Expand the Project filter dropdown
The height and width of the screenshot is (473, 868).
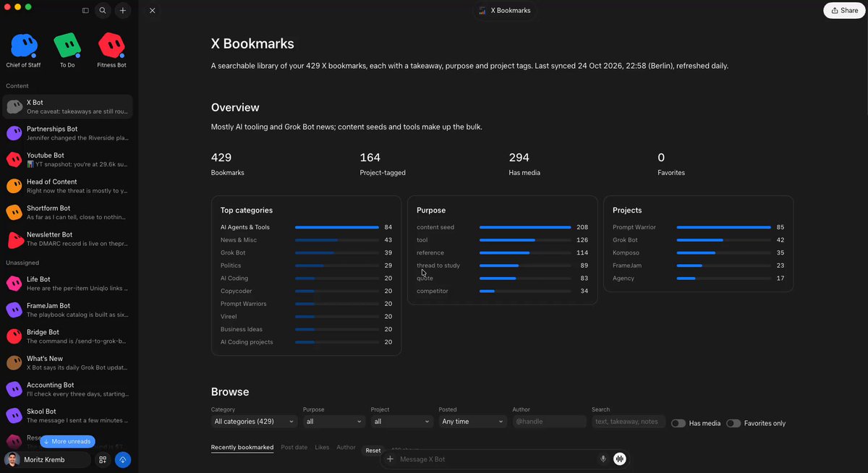point(402,422)
